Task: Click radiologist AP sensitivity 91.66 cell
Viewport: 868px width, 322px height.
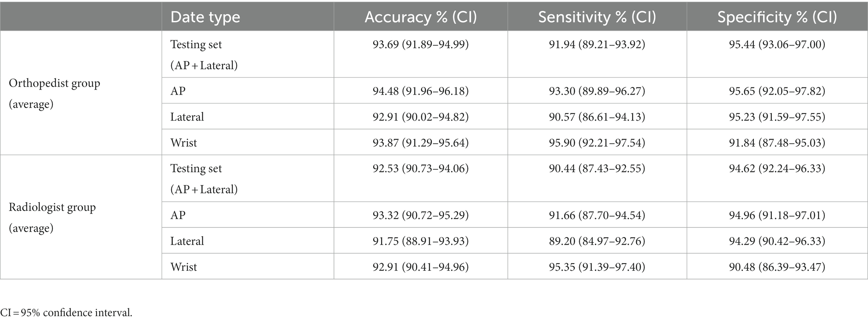Action: [597, 215]
